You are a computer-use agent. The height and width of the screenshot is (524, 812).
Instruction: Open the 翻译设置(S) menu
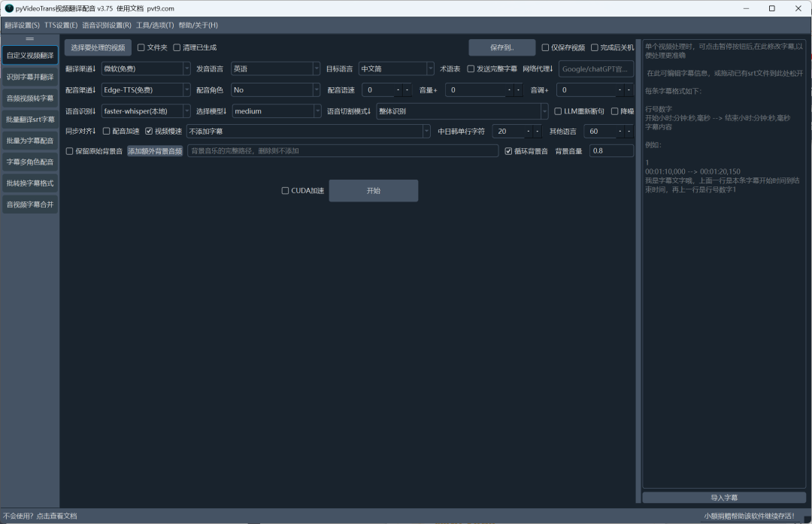(22, 26)
